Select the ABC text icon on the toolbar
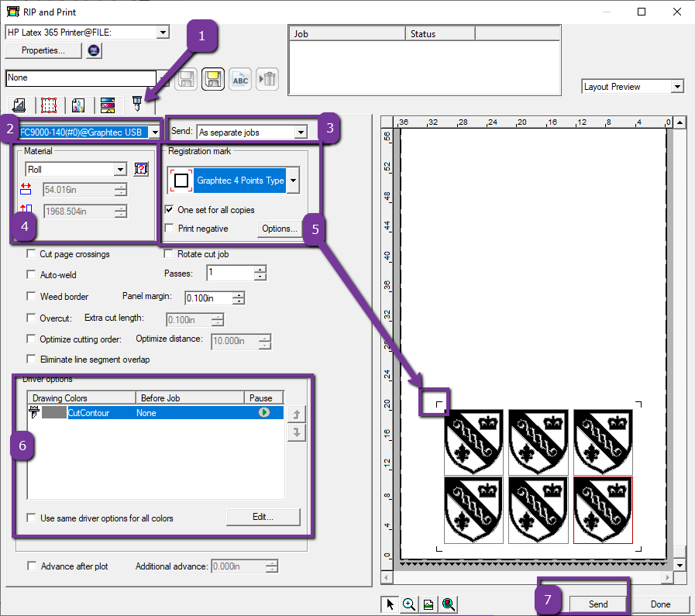Screen dimensions: 695x616 [240, 79]
